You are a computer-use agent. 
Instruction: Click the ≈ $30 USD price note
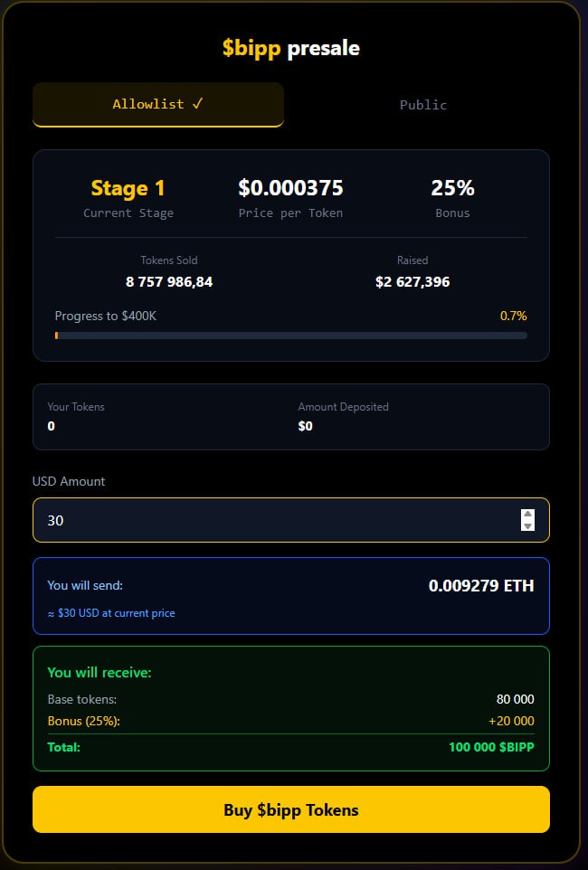click(111, 613)
